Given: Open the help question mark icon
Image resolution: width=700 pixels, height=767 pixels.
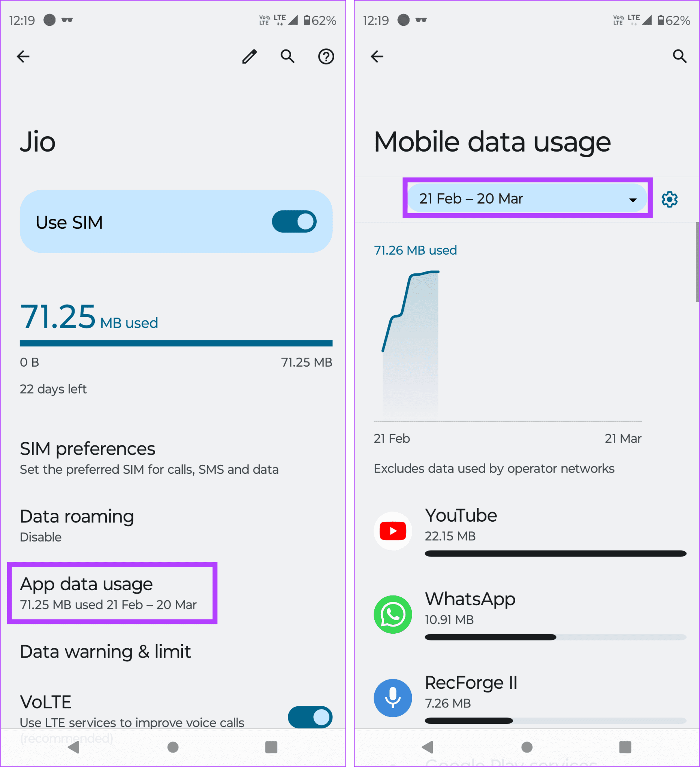Looking at the screenshot, I should click(x=326, y=57).
